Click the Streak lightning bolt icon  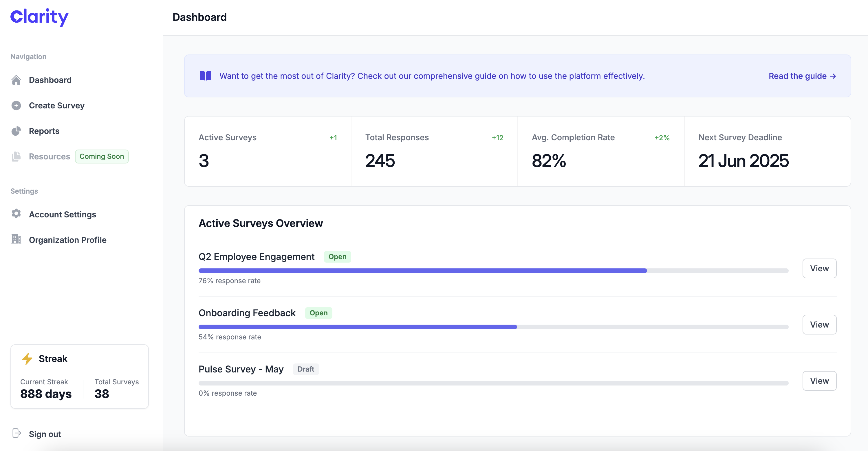(27, 359)
